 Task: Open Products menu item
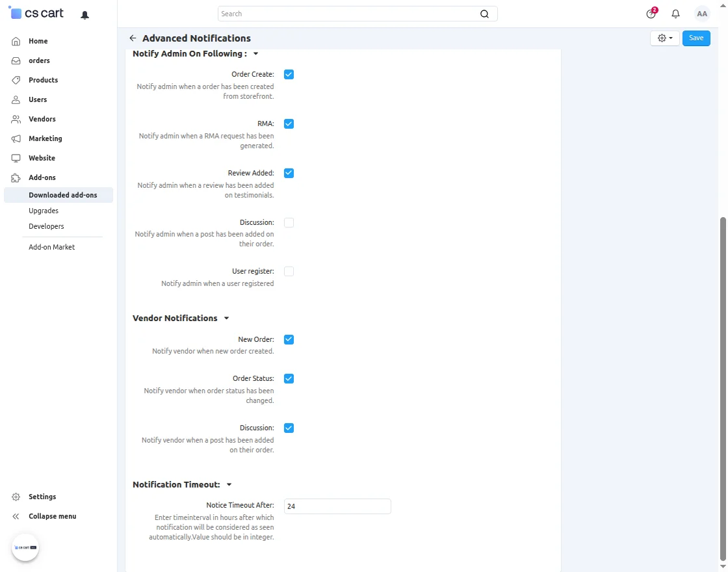click(43, 81)
